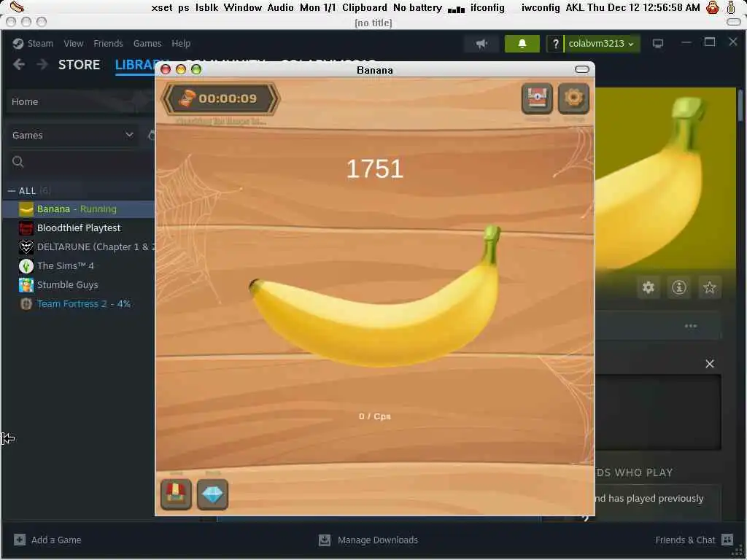
Task: Open the Games menu in Steam
Action: (147, 43)
